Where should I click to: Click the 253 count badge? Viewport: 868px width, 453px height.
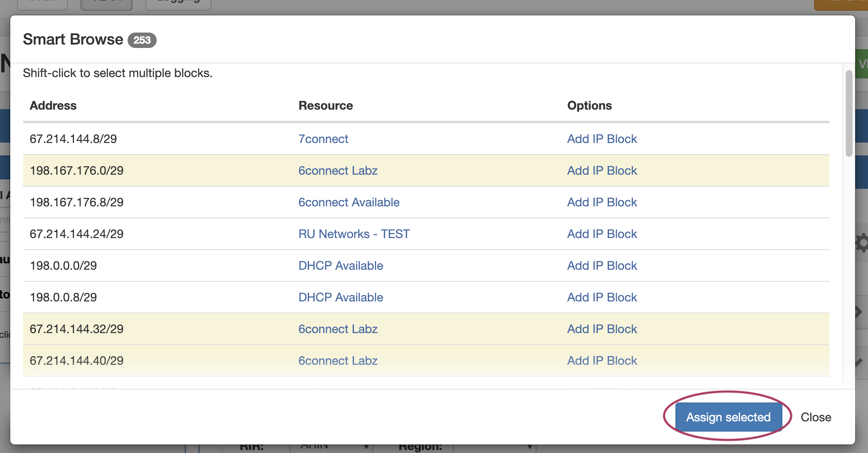(142, 40)
